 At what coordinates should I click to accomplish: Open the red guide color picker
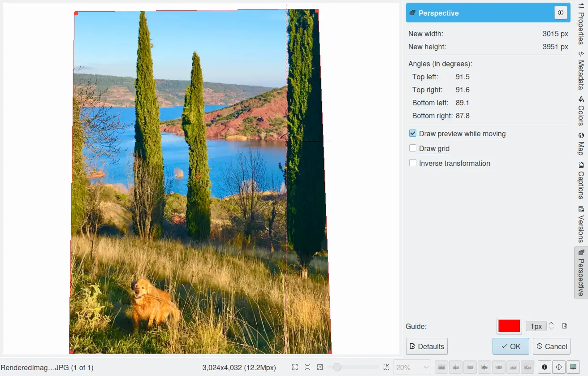[x=509, y=326]
